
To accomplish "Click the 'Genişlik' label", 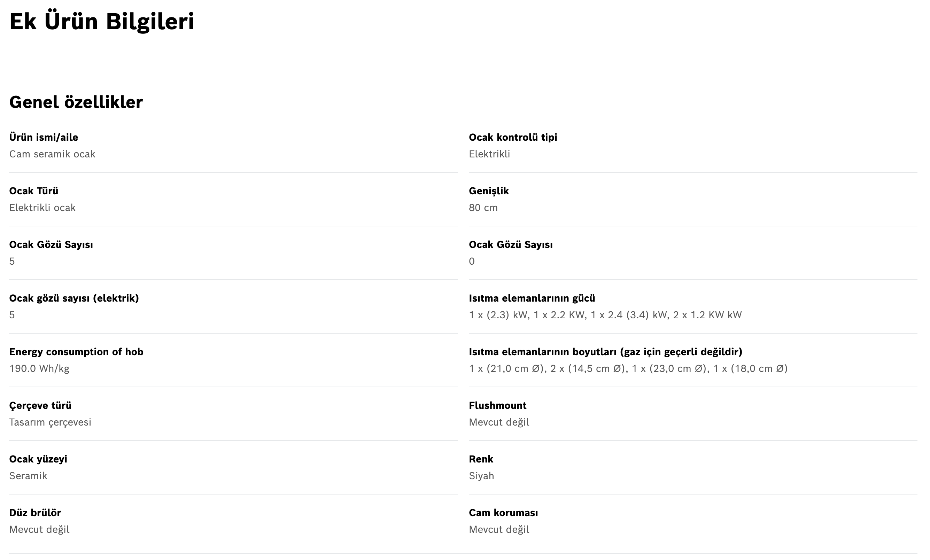I will [x=488, y=191].
